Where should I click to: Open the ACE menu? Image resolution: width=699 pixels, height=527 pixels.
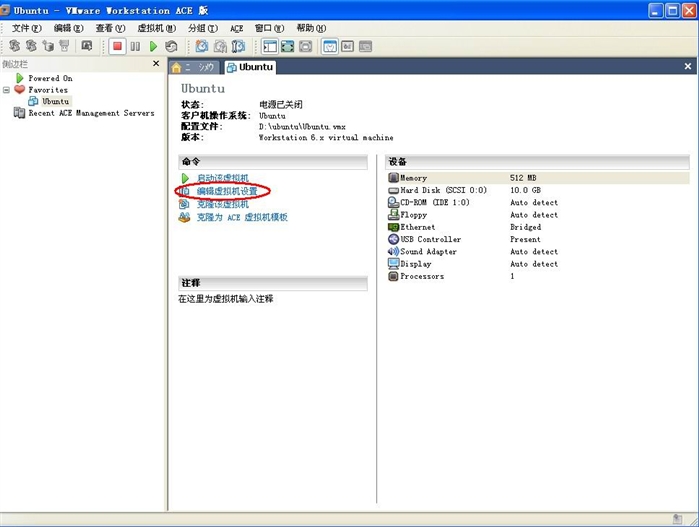(x=237, y=29)
